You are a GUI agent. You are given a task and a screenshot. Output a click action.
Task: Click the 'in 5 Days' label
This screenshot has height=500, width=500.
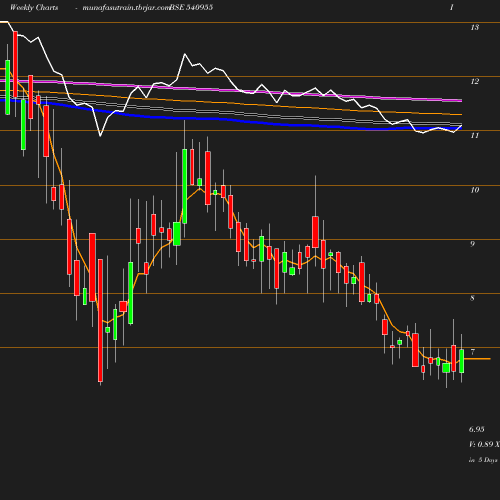coord(483,460)
